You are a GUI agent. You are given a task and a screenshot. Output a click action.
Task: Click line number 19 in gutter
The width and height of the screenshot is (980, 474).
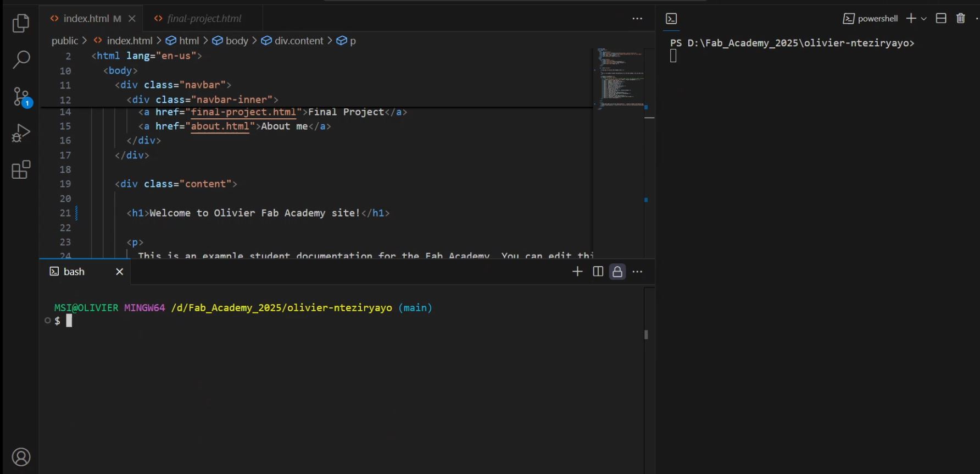(65, 184)
